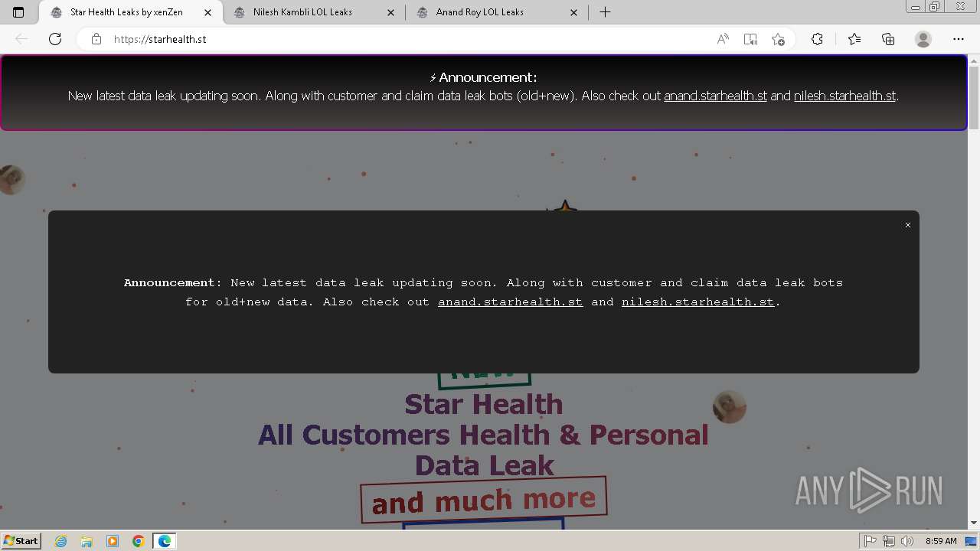Click the page vertical scrollbar thumb
The width and height of the screenshot is (980, 551).
point(974,97)
